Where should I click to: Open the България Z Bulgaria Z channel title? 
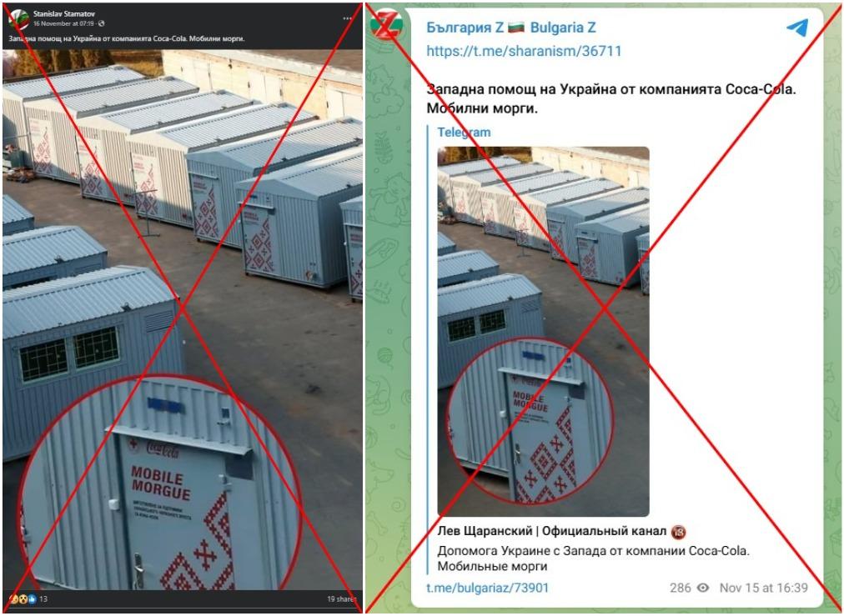pyautogui.click(x=510, y=28)
